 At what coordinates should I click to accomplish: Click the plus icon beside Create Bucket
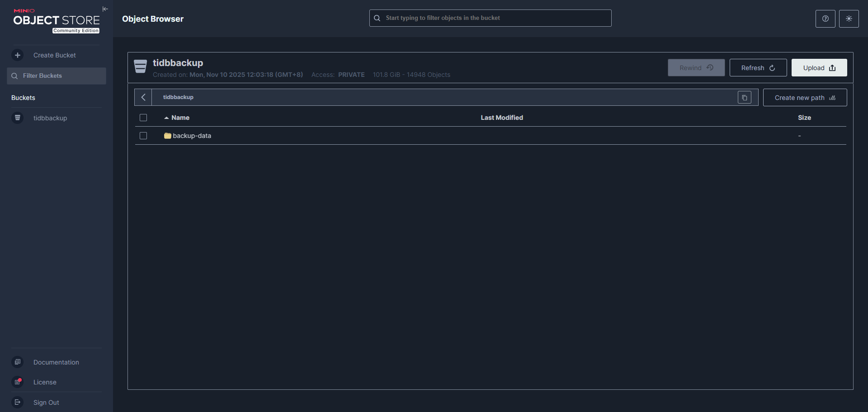pyautogui.click(x=18, y=55)
